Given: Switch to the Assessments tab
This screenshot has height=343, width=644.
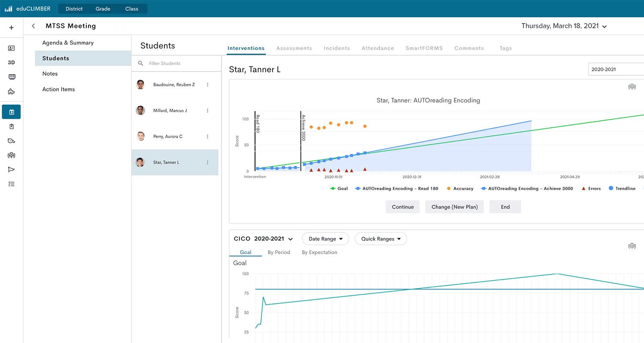Looking at the screenshot, I should pos(294,48).
